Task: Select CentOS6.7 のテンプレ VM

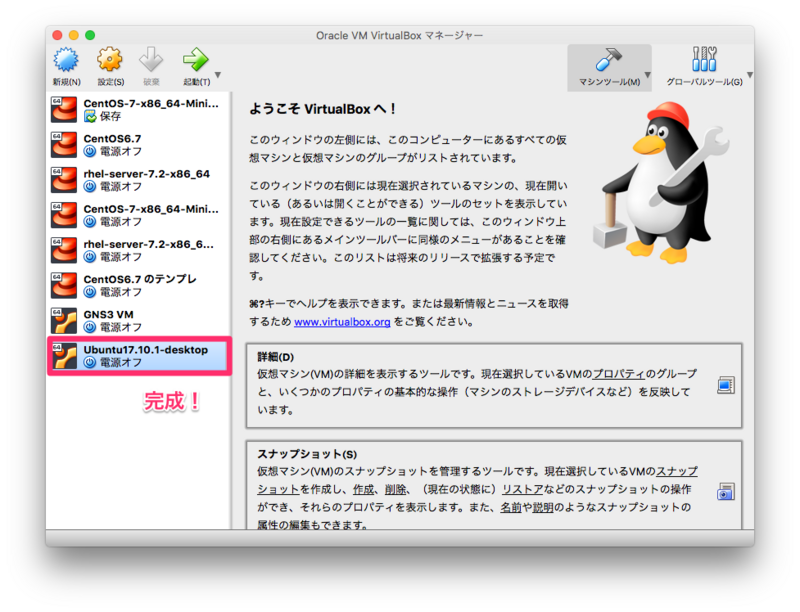Action: [139, 286]
